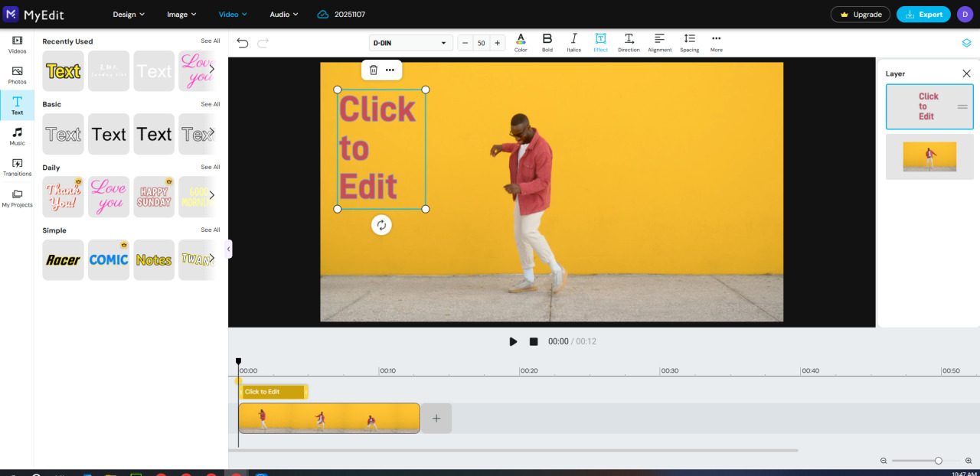Open the text Color picker

coord(521,42)
